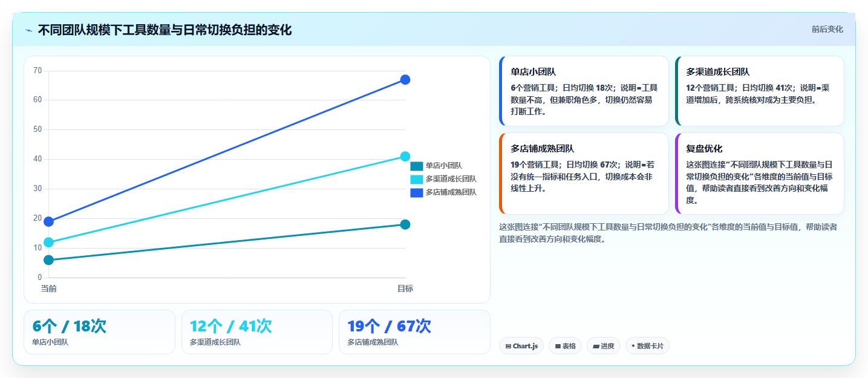The height and width of the screenshot is (378, 868).
Task: Click the 目标 x-axis label
Action: click(405, 288)
